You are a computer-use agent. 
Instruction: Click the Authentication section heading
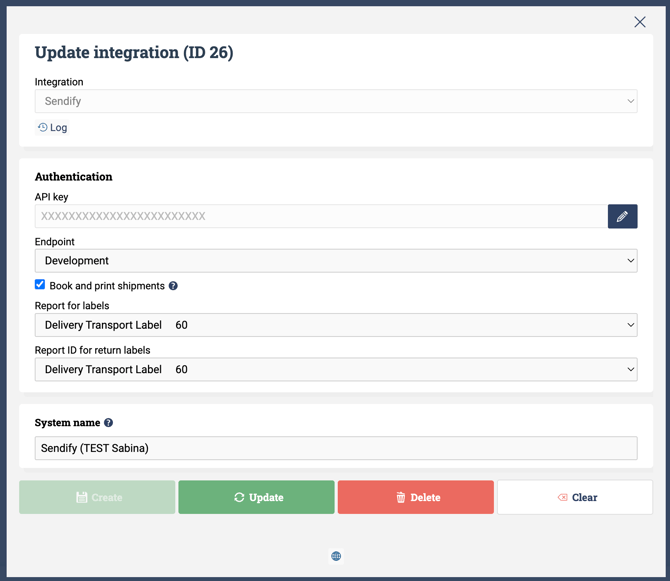click(73, 176)
